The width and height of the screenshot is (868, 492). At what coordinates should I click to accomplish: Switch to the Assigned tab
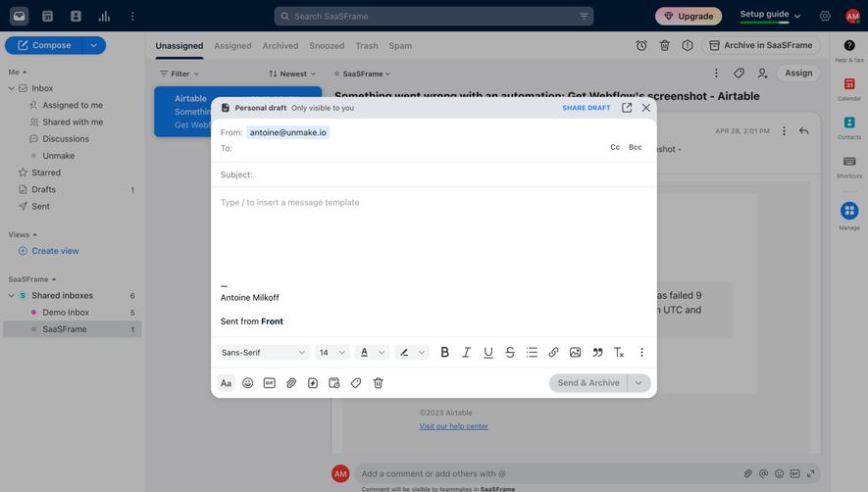232,46
